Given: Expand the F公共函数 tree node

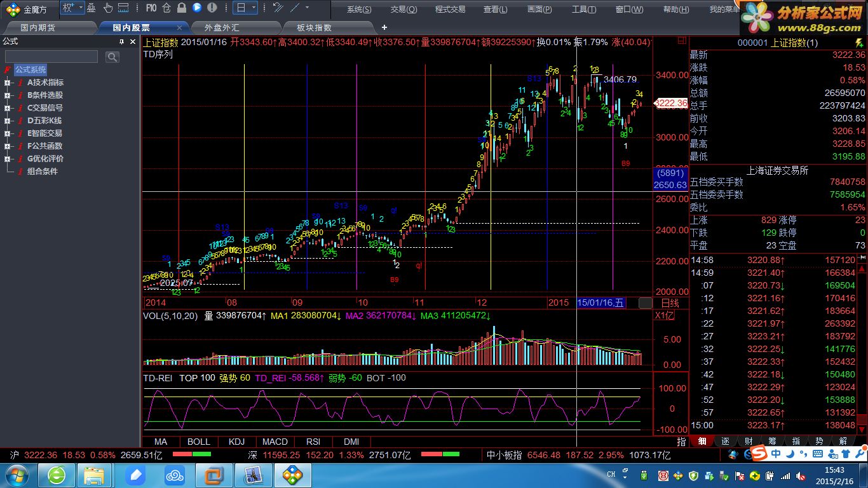Looking at the screenshot, I should 7,146.
